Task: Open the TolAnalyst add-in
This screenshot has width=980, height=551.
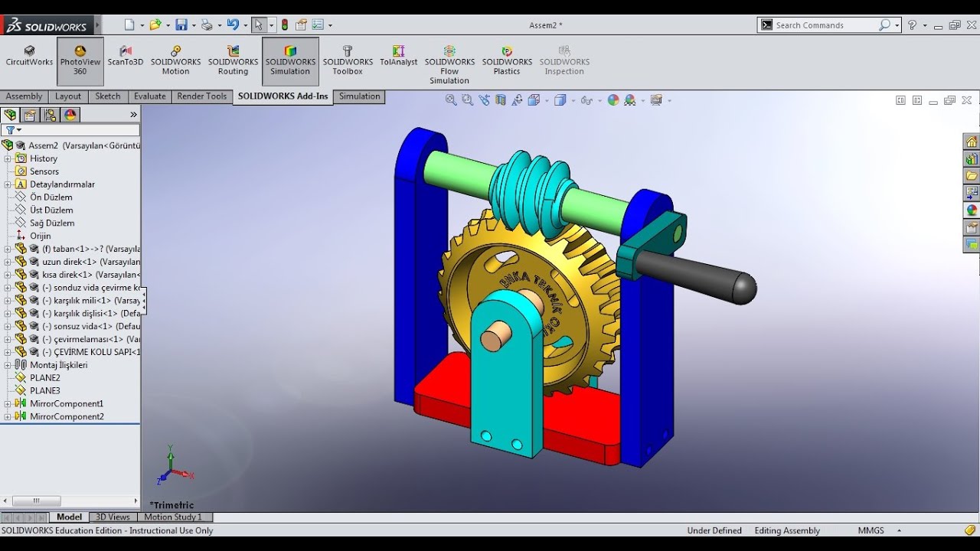Action: click(x=399, y=57)
